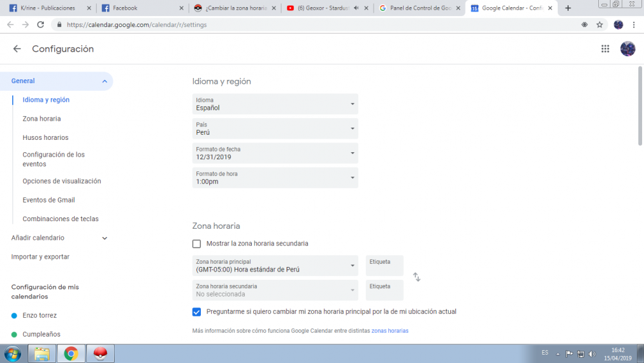Open the Google account avatar menu
The height and width of the screenshot is (363, 644).
627,49
